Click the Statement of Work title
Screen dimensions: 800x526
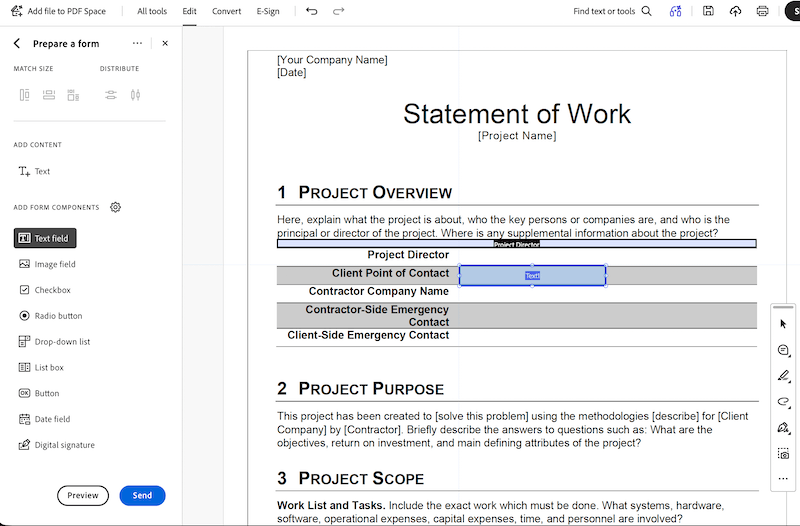point(517,114)
